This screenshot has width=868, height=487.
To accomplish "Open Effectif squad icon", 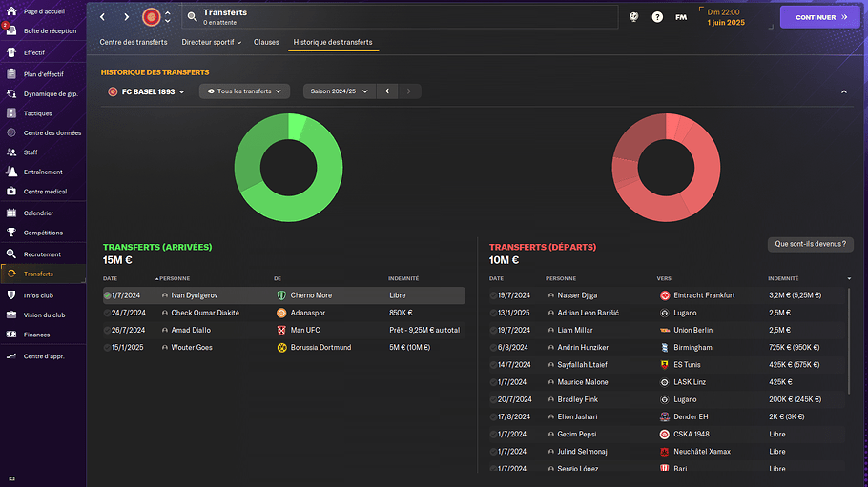I will pos(11,52).
